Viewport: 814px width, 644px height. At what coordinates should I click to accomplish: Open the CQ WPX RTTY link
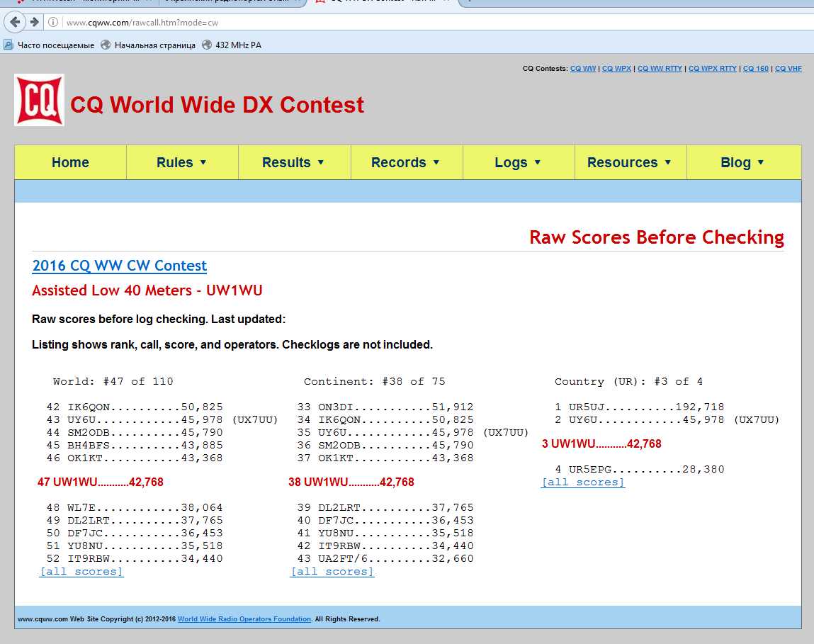(x=713, y=69)
